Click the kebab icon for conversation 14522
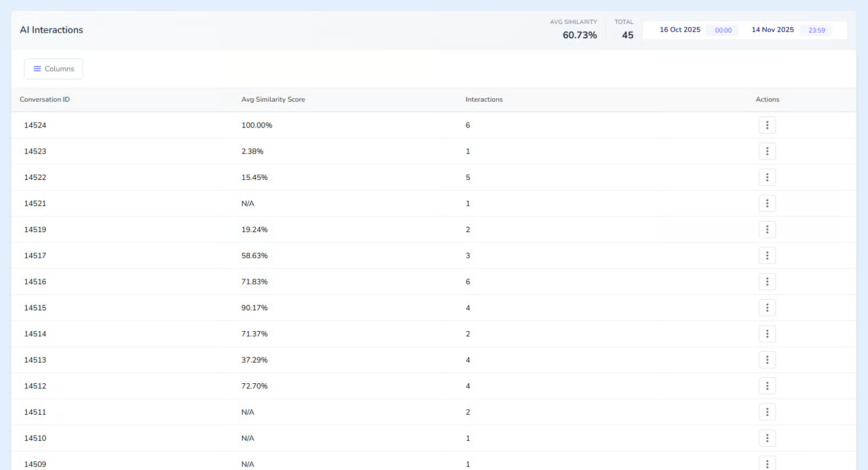This screenshot has height=470, width=868. 767,178
